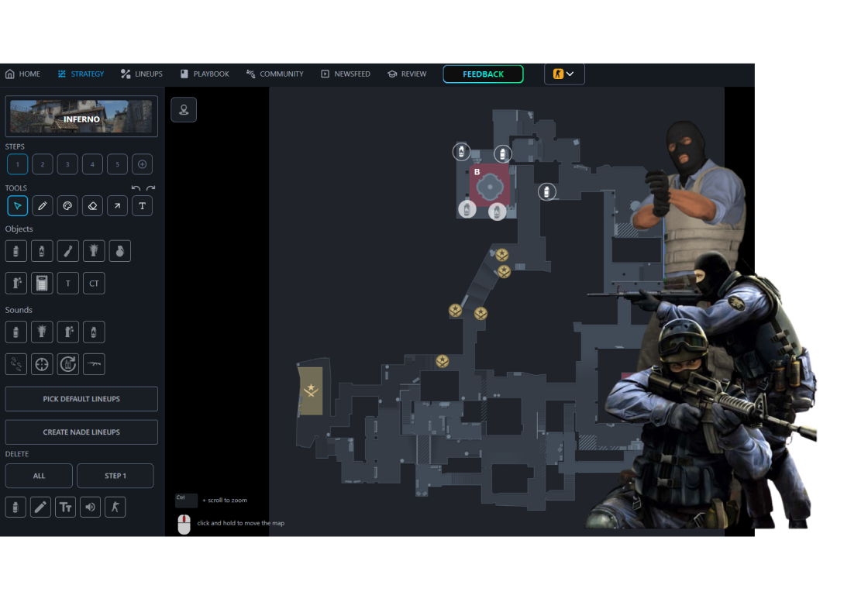Select grenade marker east of B site

click(x=547, y=192)
